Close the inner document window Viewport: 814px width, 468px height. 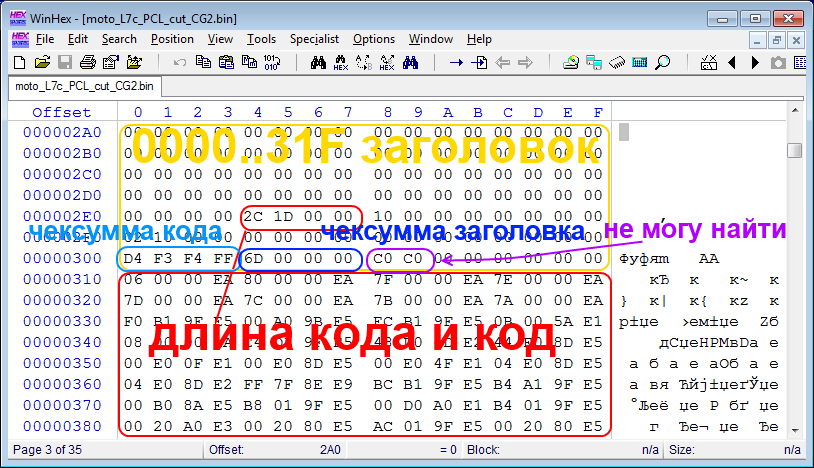796,40
